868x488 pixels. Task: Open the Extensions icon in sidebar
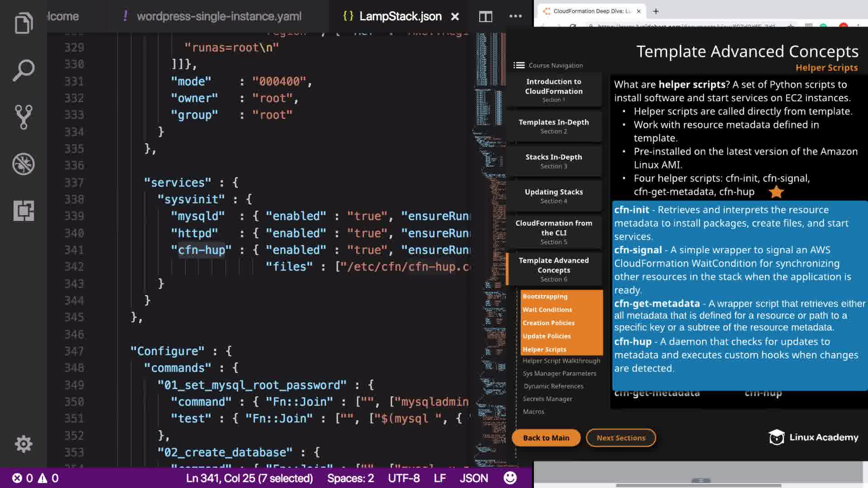coord(24,211)
